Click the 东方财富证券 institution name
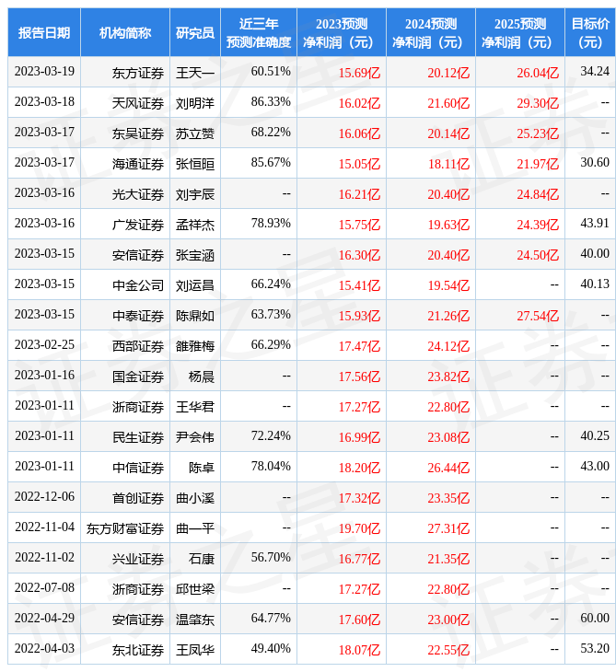 [125, 529]
